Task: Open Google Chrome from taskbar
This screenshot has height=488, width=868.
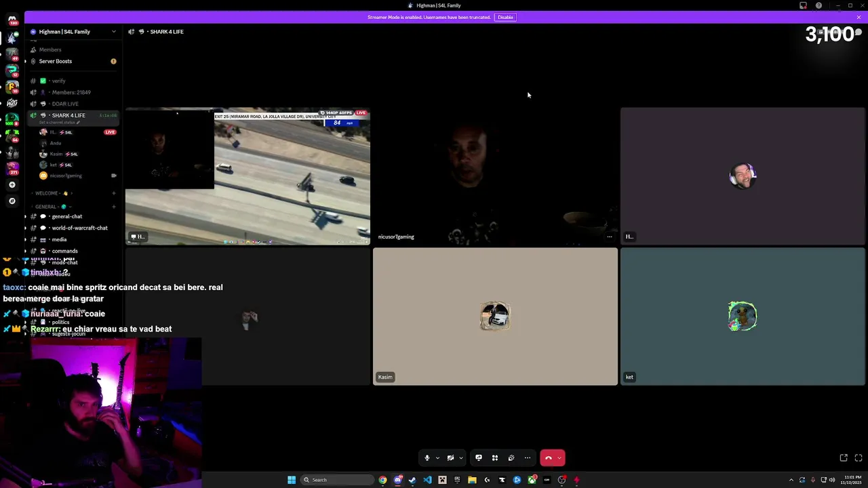Action: [382, 480]
